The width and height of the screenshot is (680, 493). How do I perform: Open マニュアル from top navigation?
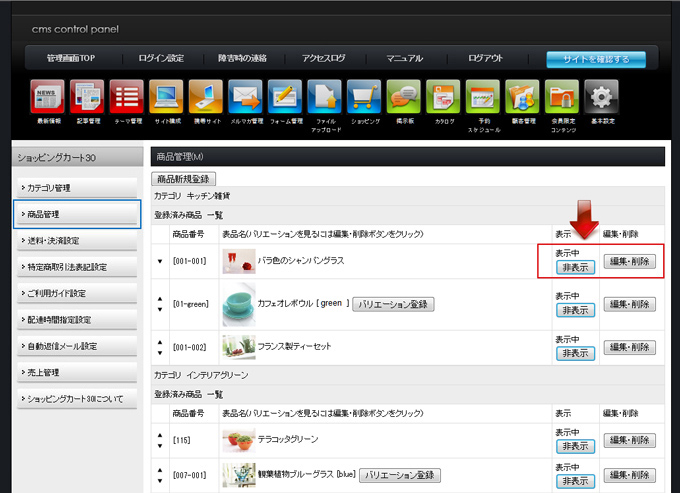405,59
